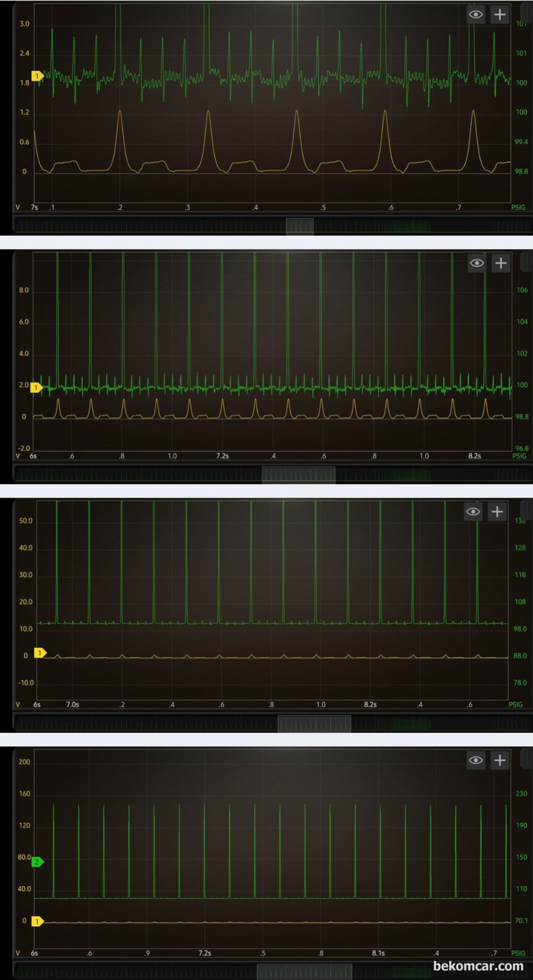The image size is (533, 980).
Task: Click the V unit label of bottom panel
Action: click(18, 953)
